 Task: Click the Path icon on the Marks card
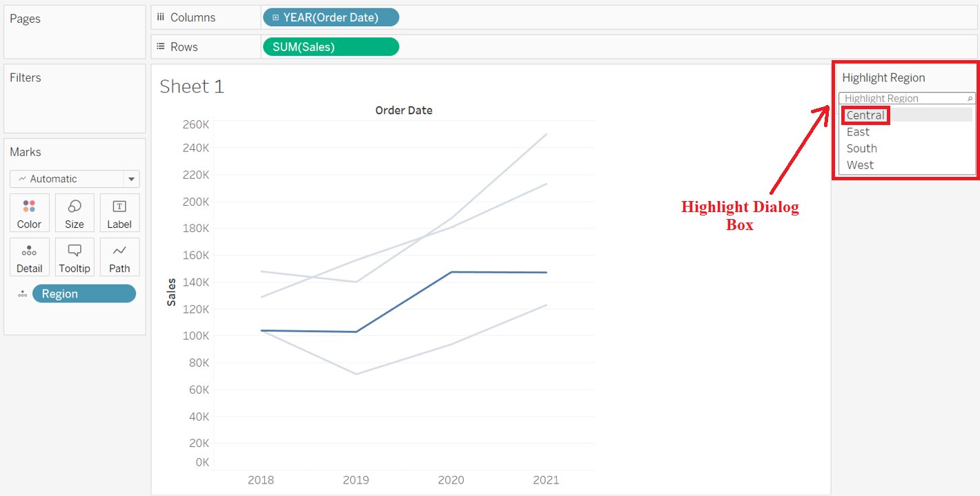pyautogui.click(x=119, y=256)
